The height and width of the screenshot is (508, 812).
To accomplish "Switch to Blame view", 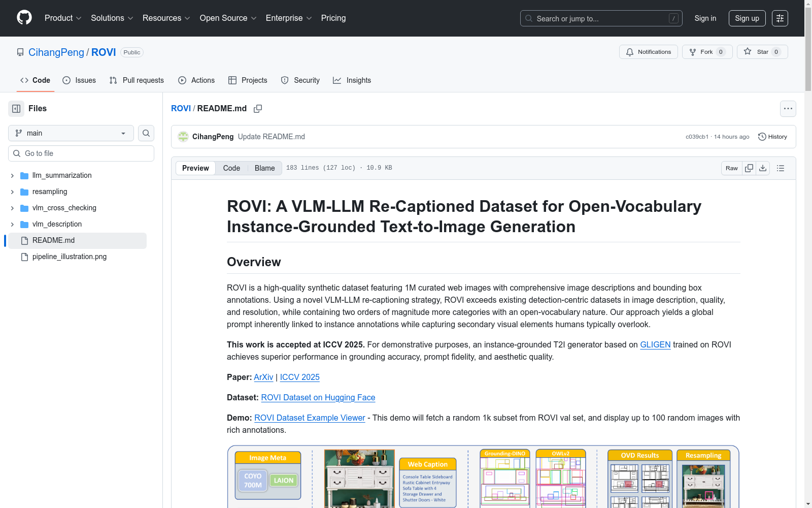I will point(264,168).
